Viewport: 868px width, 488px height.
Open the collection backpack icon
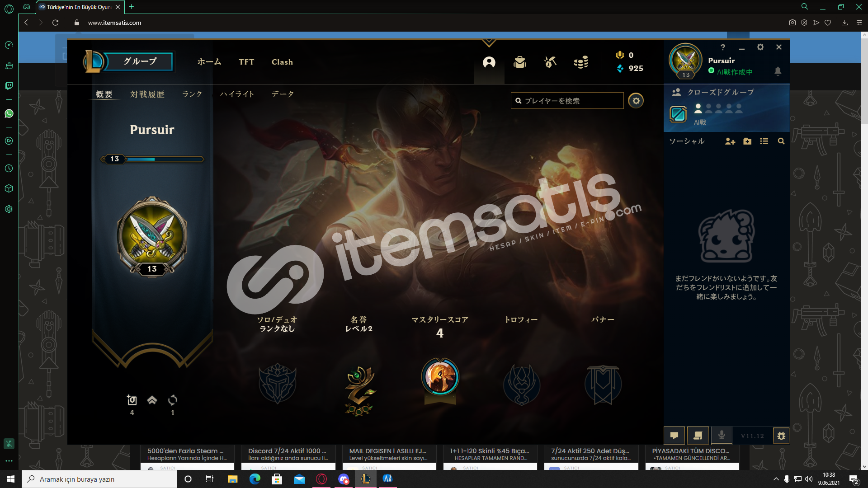tap(520, 62)
